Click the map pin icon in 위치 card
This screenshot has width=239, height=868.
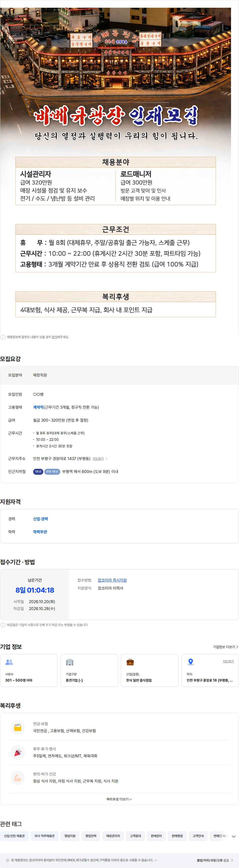pyautogui.click(x=190, y=662)
